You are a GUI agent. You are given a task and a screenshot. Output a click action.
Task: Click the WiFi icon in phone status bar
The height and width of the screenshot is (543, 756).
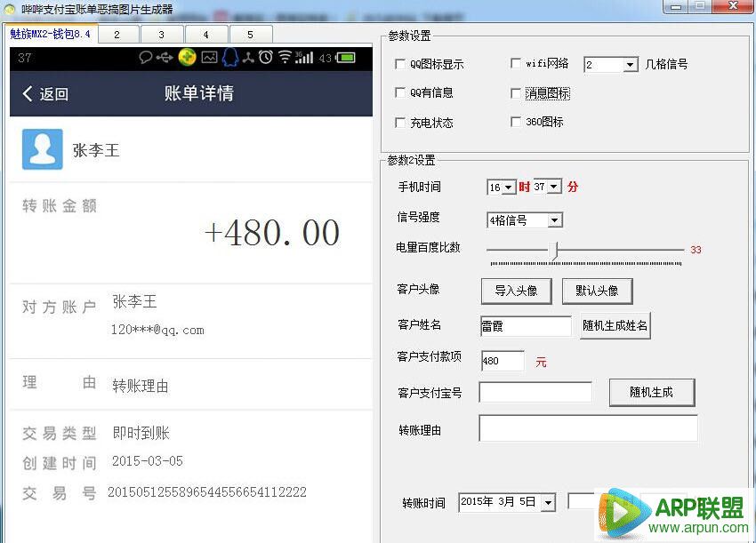point(285,58)
